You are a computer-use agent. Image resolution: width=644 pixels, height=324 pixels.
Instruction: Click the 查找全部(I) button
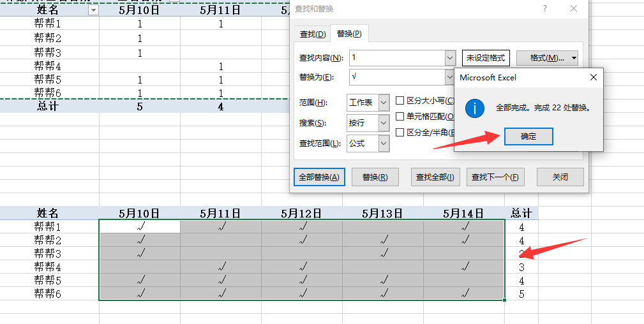click(x=435, y=177)
